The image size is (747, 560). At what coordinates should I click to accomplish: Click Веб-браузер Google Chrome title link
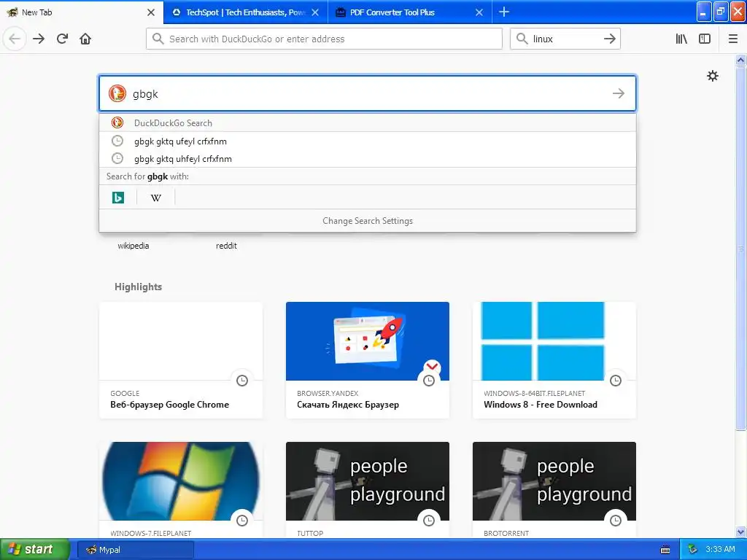pos(169,405)
